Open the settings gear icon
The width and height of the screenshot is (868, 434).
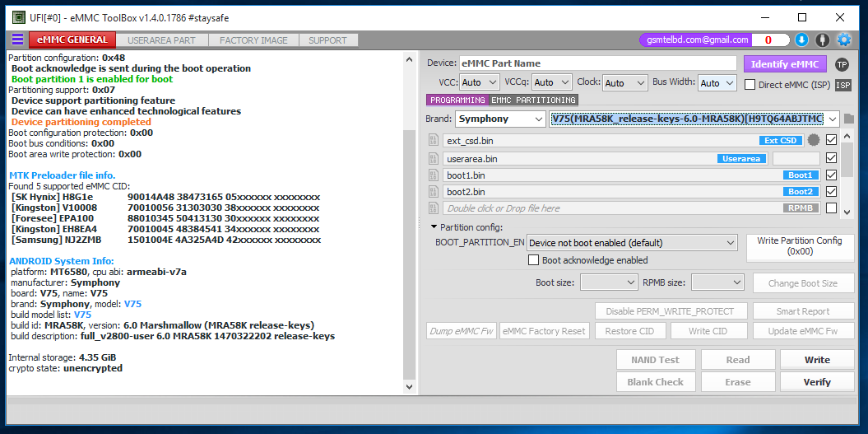click(x=843, y=40)
